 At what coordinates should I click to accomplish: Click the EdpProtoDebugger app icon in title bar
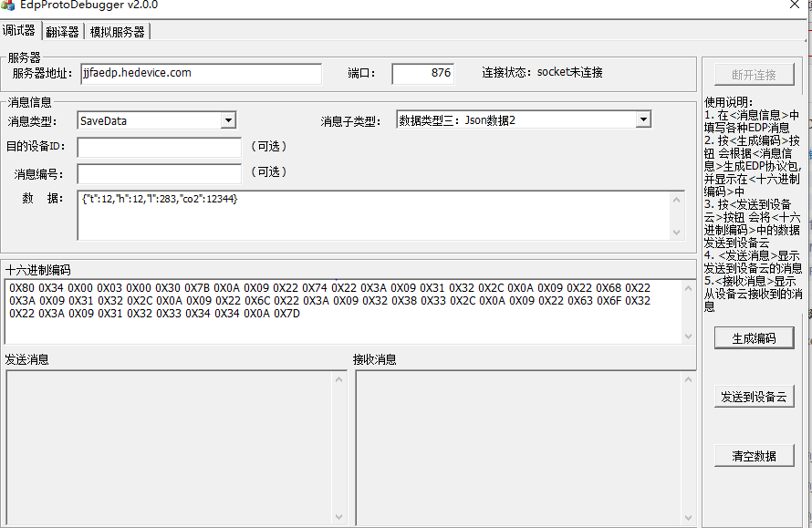(7, 5)
